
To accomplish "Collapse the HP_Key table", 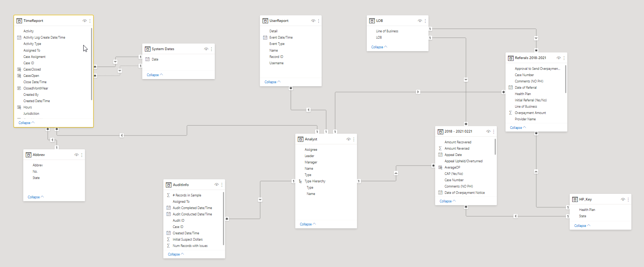I will 582,226.
